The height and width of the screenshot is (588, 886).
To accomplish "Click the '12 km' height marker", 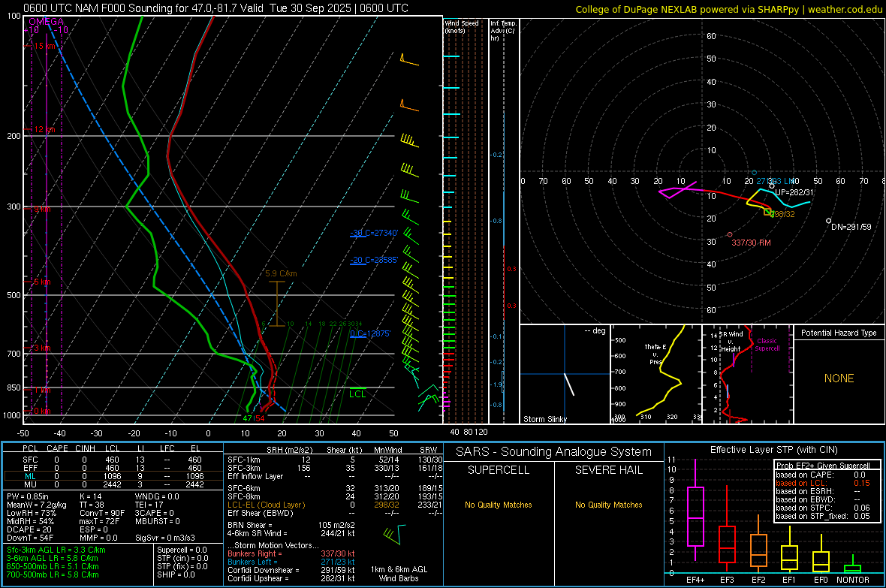I will coord(44,129).
